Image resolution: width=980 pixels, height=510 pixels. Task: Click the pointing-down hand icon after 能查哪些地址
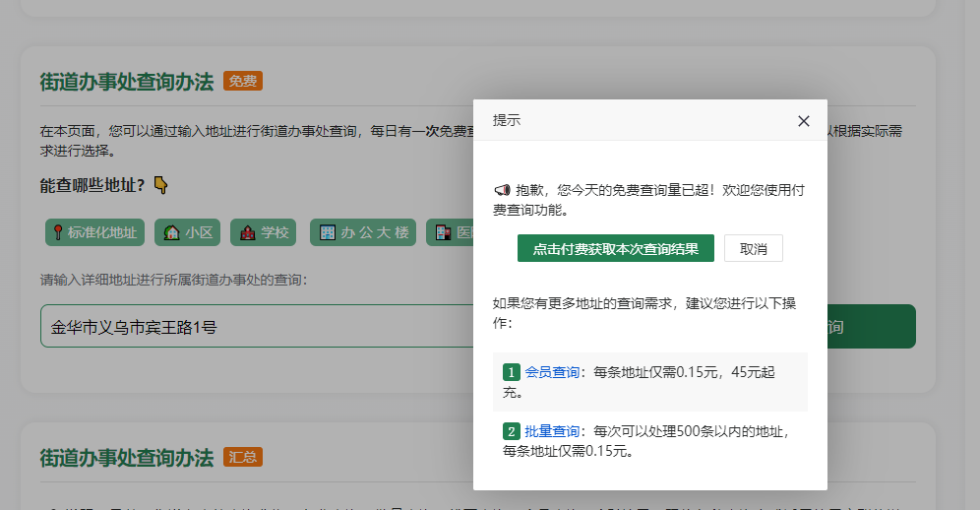160,185
